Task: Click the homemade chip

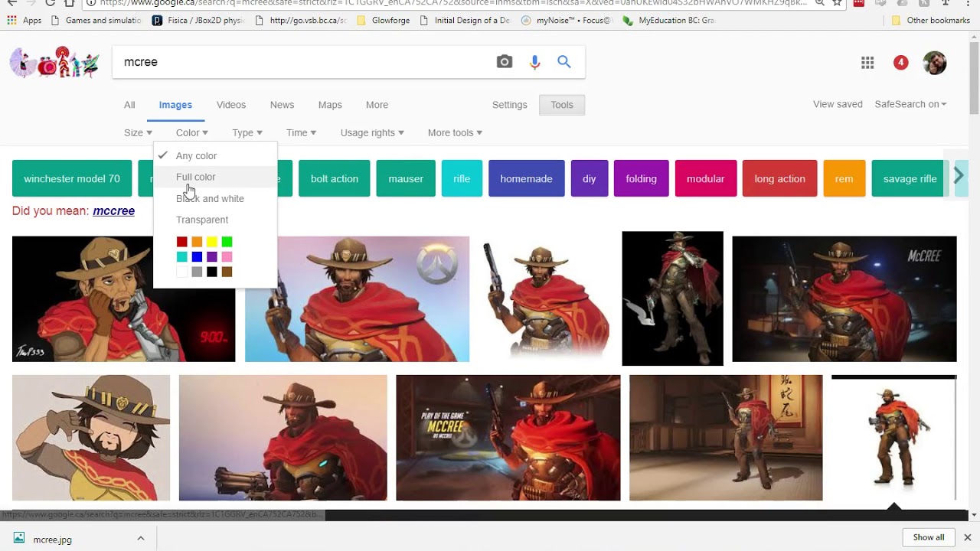Action: tap(526, 178)
